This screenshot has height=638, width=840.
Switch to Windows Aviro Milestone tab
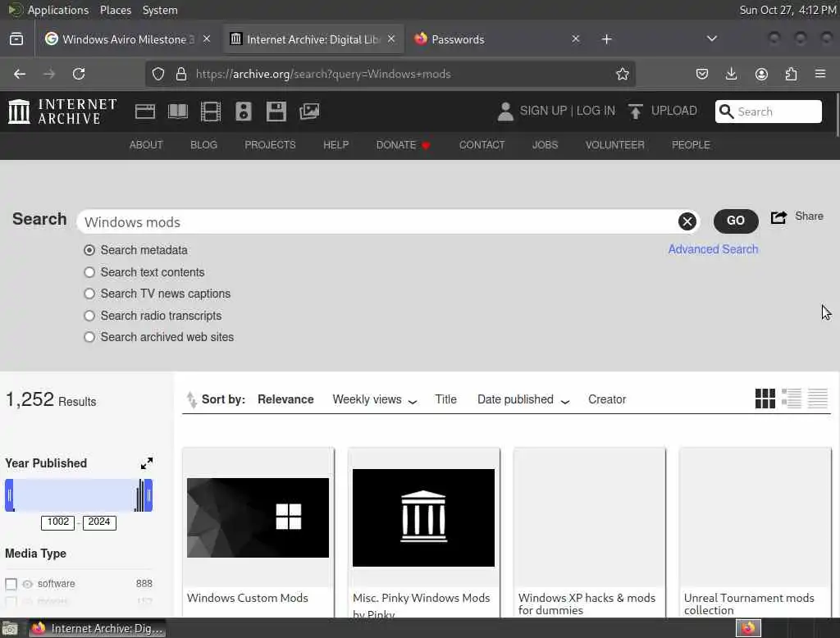127,39
